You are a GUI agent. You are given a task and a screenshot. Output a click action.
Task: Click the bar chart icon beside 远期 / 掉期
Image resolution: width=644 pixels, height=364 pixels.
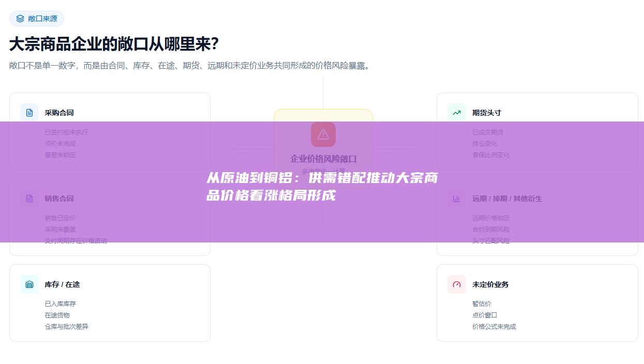[457, 199]
